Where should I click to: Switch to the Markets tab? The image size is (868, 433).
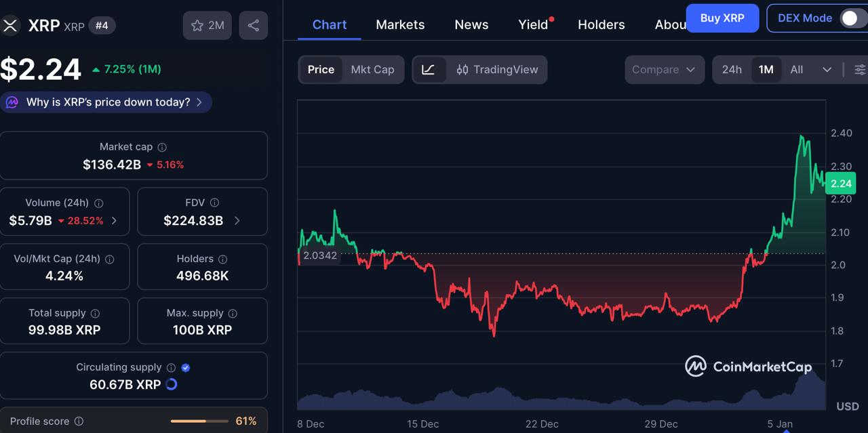400,24
